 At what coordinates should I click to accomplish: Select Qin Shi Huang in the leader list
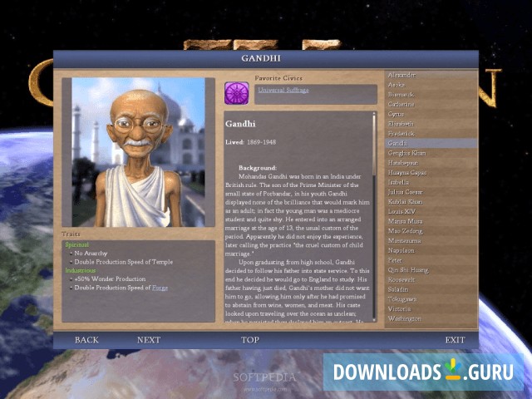[x=431, y=270]
